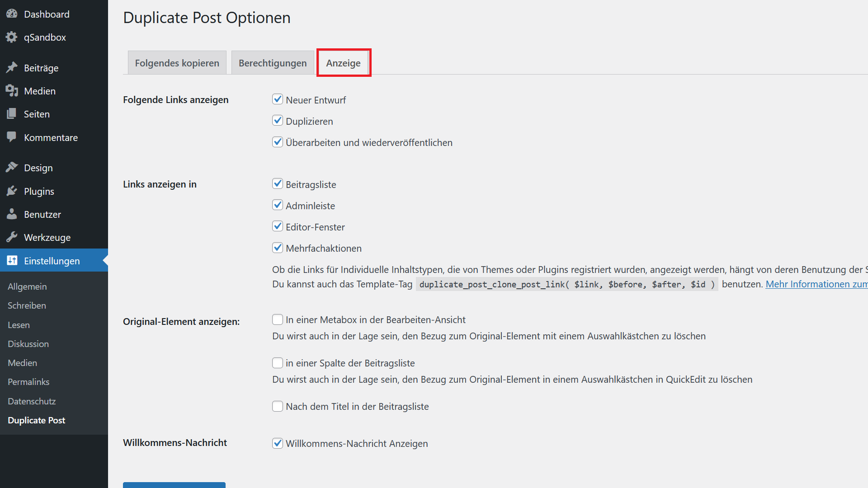This screenshot has height=488, width=868.
Task: Click the Medien media icon in sidebar
Action: 12,91
